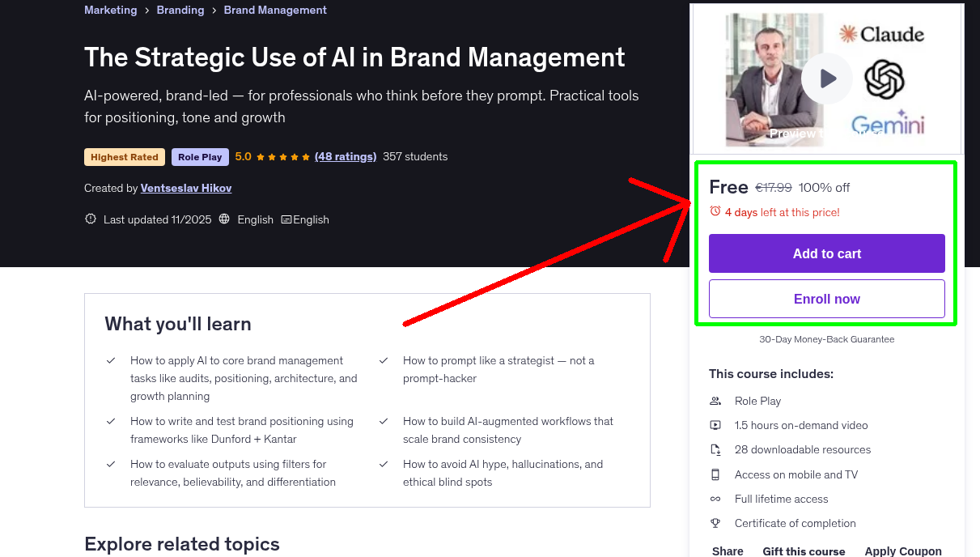This screenshot has width=980, height=557.
Task: Click the closed captions icon beside English
Action: coord(286,219)
